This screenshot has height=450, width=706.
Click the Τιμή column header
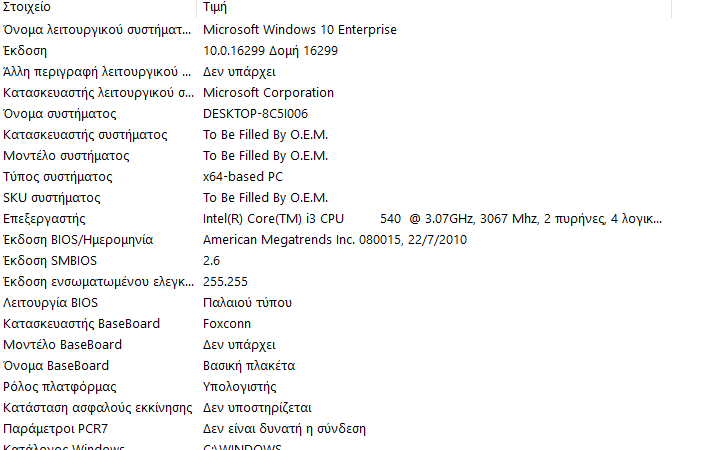click(434, 7)
